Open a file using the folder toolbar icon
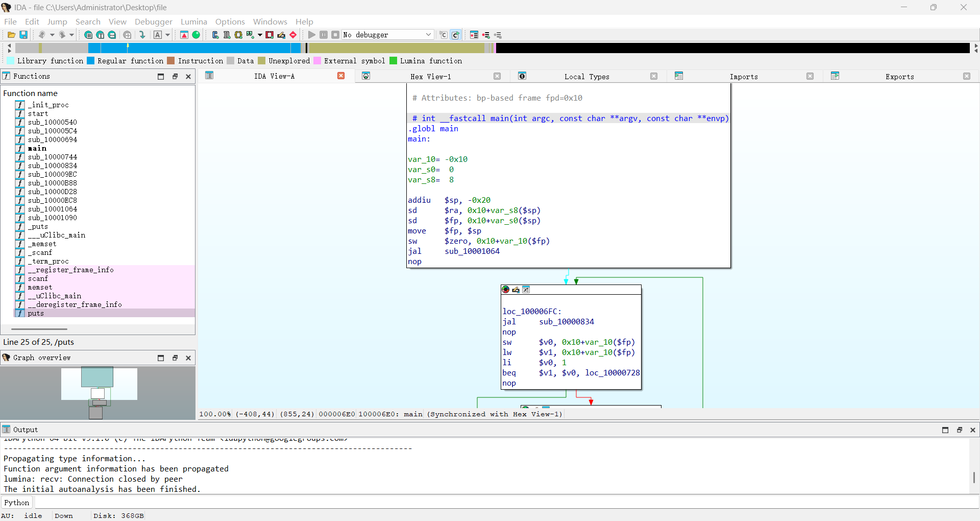This screenshot has height=521, width=980. (x=11, y=35)
